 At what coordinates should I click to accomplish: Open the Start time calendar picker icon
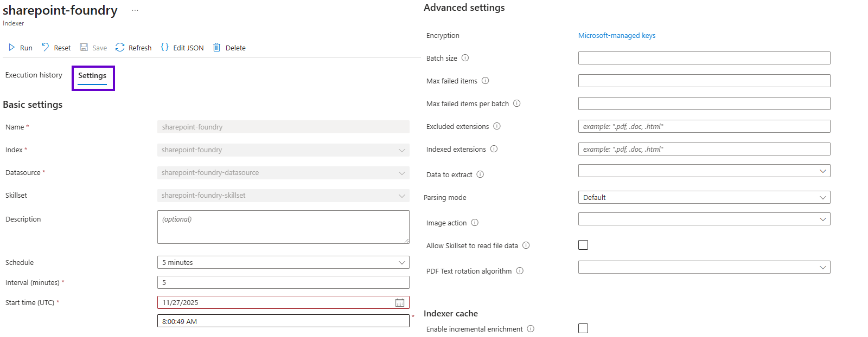pyautogui.click(x=400, y=302)
